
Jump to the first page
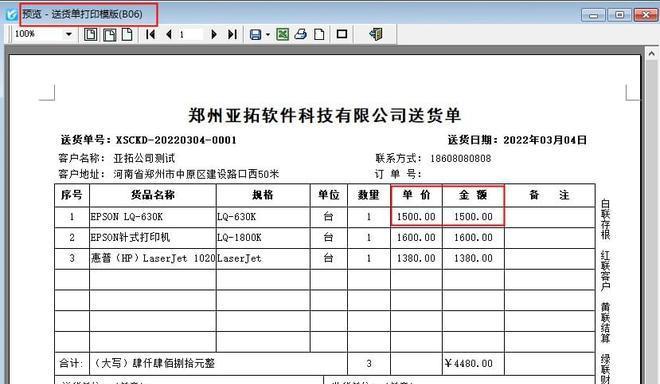tap(150, 34)
